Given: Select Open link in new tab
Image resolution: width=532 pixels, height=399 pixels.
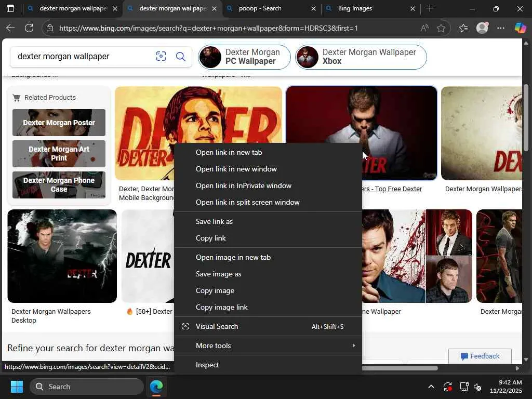Looking at the screenshot, I should click(268, 152).
